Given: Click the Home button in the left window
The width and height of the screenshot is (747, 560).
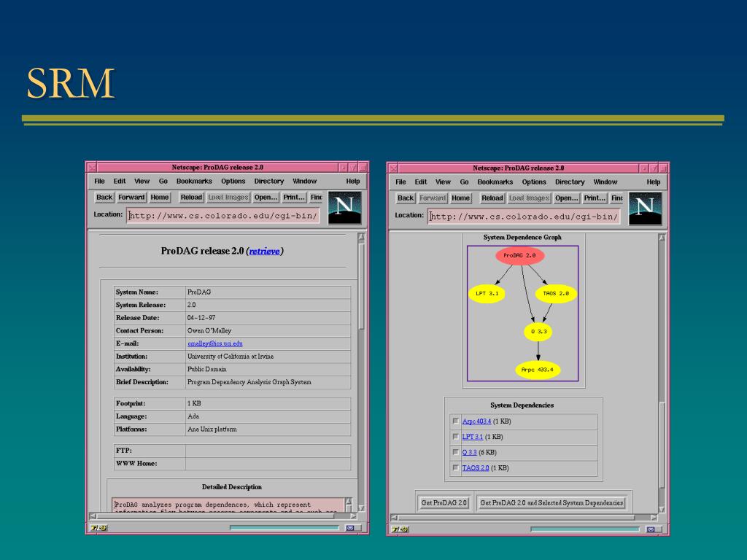Looking at the screenshot, I should click(x=160, y=197).
